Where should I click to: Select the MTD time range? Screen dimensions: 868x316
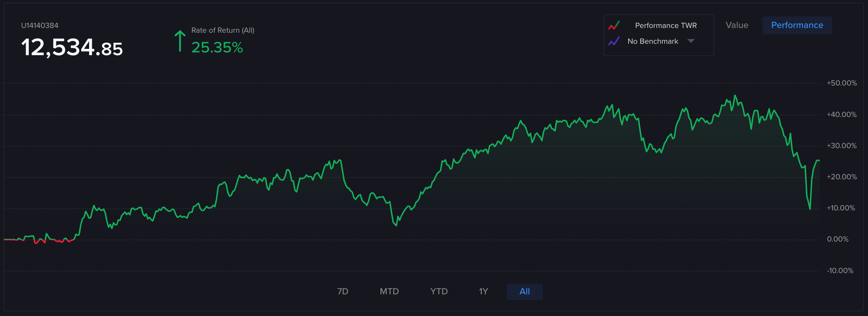pyautogui.click(x=389, y=292)
